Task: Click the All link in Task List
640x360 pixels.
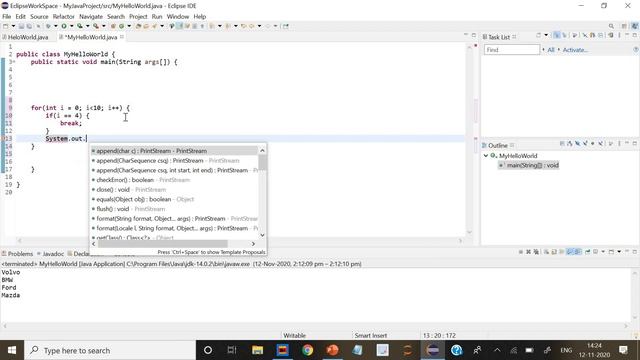Action: 551,50
